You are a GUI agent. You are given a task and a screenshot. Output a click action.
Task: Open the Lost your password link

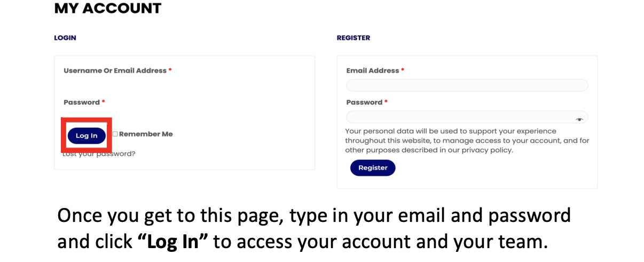pyautogui.click(x=99, y=154)
